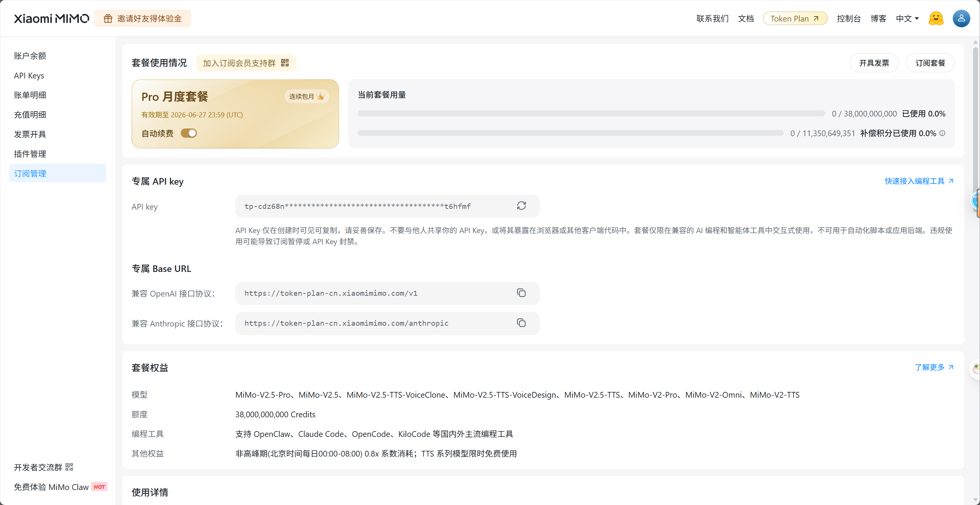980x505 pixels.
Task: Show the 开发者交流群 QR code icon
Action: (x=69, y=467)
